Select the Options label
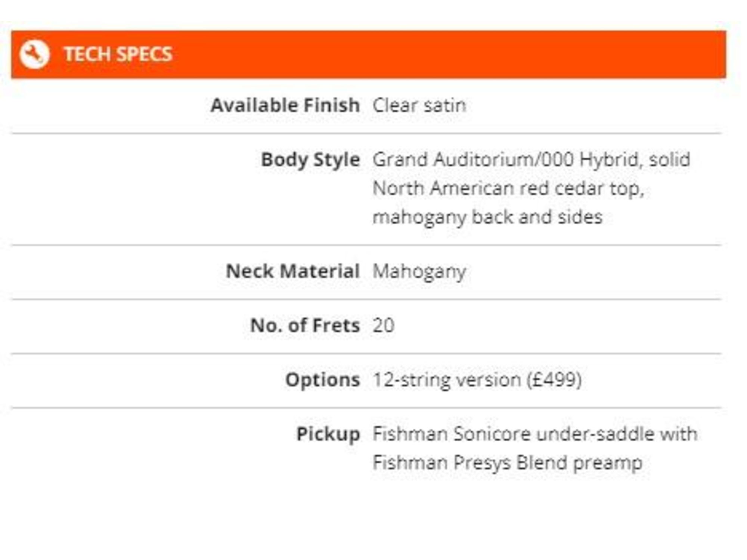The width and height of the screenshot is (747, 560). pos(323,380)
